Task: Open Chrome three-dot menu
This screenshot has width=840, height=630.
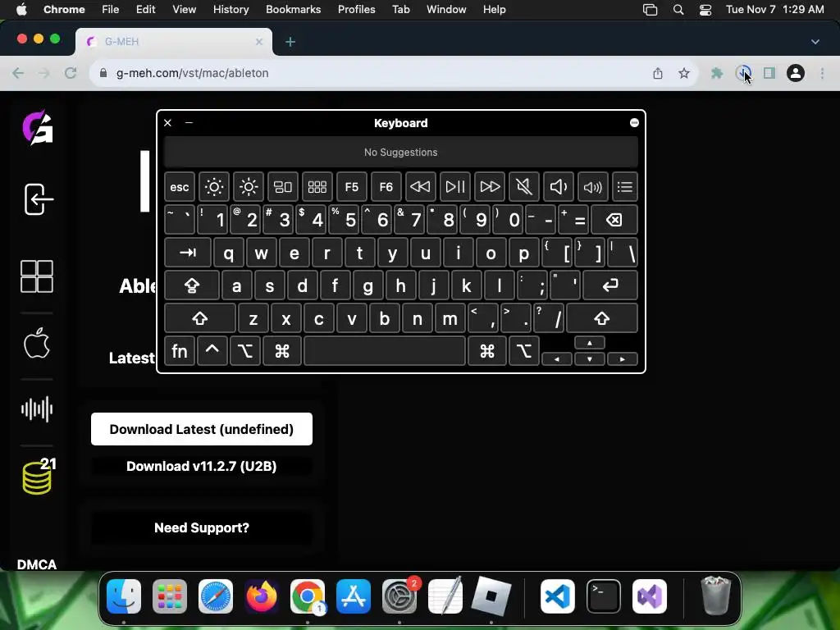Action: coord(822,73)
